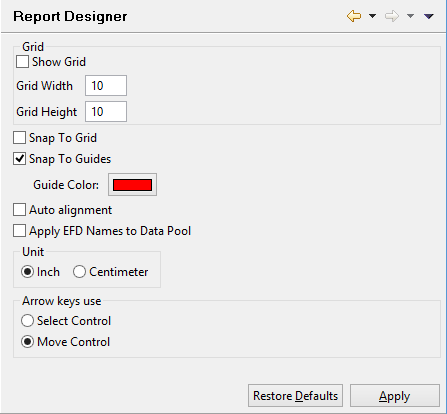This screenshot has width=447, height=414.
Task: Tick the Snap To Grid checkbox
Action: click(19, 138)
